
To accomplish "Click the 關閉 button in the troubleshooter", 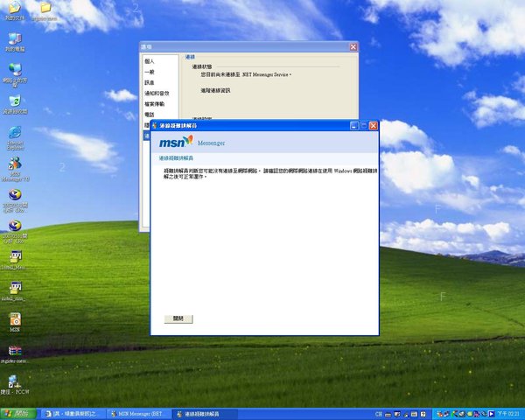I will point(178,318).
